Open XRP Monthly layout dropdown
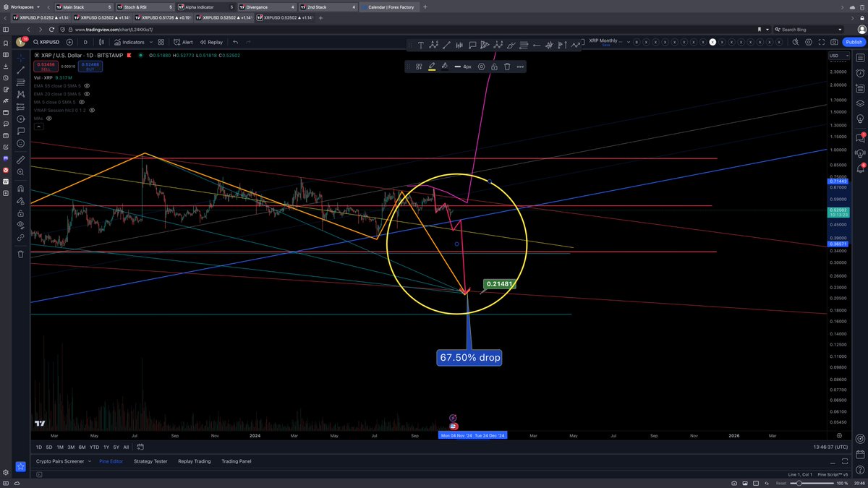The width and height of the screenshot is (868, 488). pyautogui.click(x=629, y=42)
